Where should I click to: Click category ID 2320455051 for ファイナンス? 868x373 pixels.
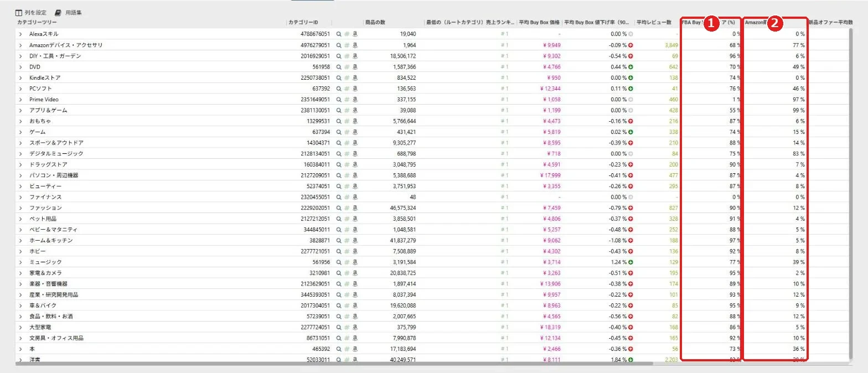coord(315,197)
